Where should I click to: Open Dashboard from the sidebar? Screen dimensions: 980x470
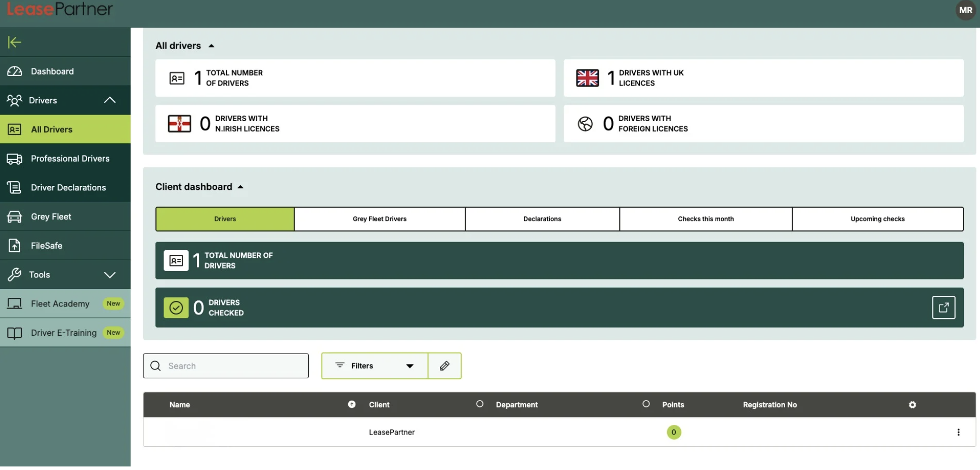click(x=65, y=71)
